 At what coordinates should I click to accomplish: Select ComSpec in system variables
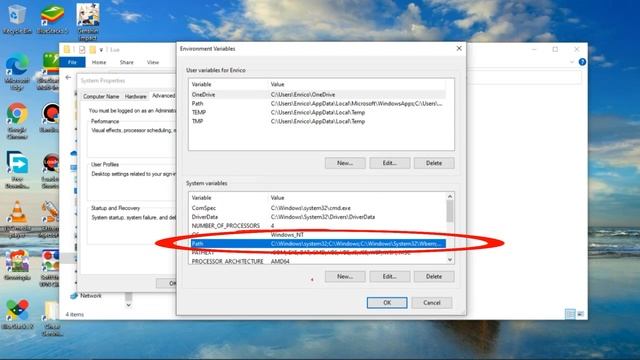[x=318, y=208]
